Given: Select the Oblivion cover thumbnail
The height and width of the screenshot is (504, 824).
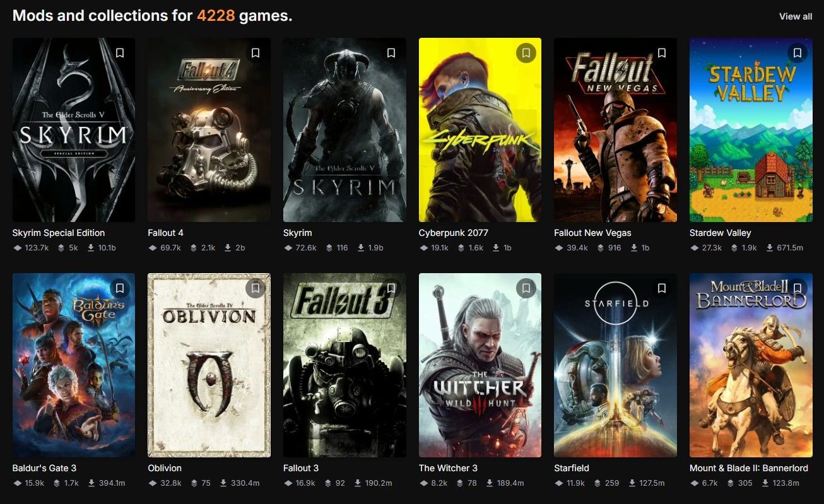Looking at the screenshot, I should pos(209,365).
